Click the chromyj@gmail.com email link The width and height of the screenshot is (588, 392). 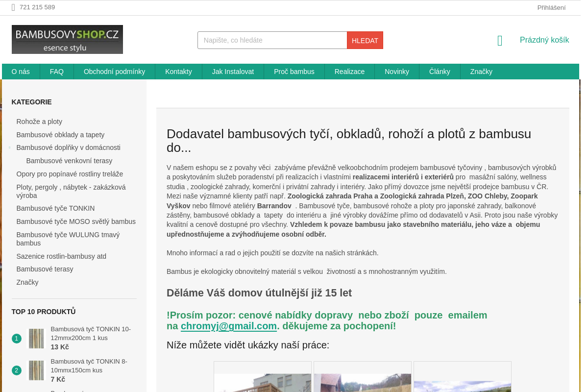point(229,326)
